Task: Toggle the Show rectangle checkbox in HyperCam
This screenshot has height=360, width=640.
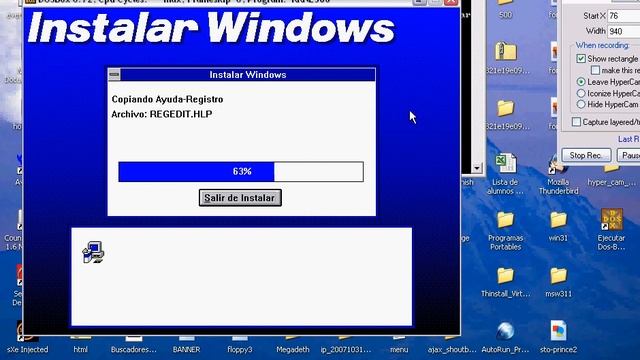Action: tap(581, 59)
